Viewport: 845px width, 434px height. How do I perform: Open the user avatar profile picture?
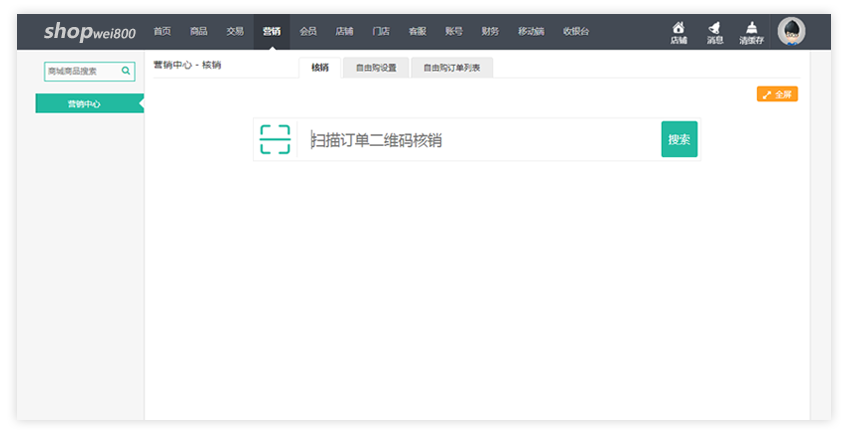[x=791, y=31]
